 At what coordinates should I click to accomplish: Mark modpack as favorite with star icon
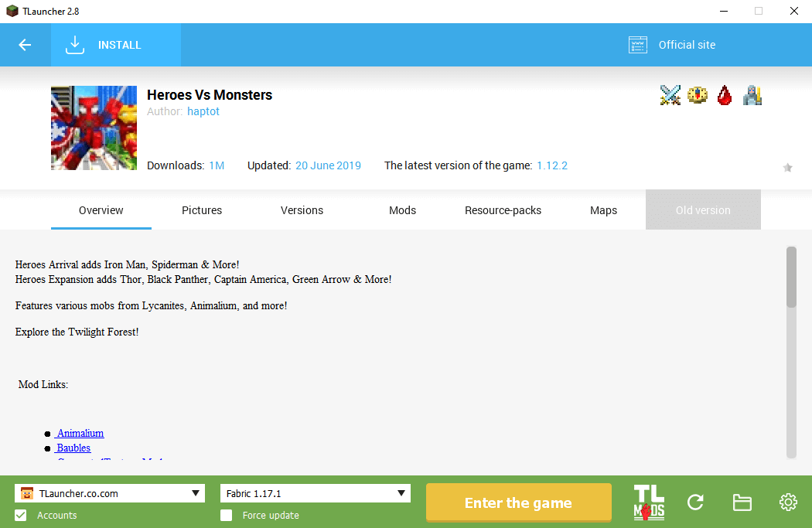click(x=788, y=167)
